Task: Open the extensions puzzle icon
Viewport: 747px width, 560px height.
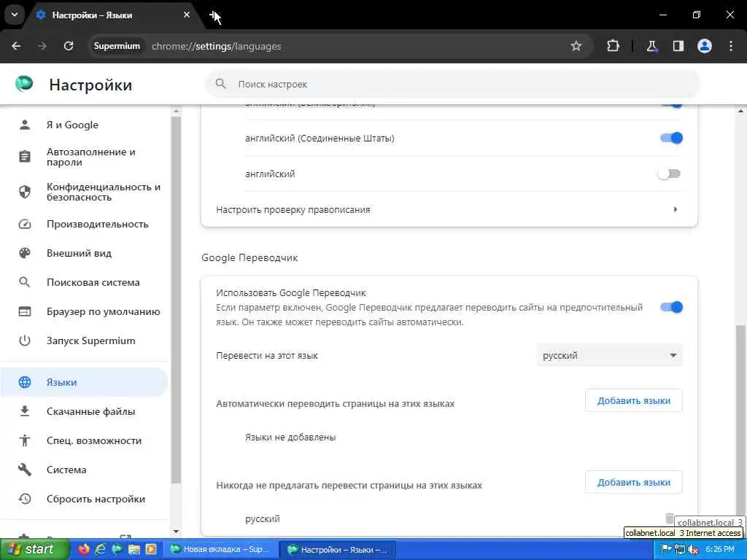Action: [613, 46]
